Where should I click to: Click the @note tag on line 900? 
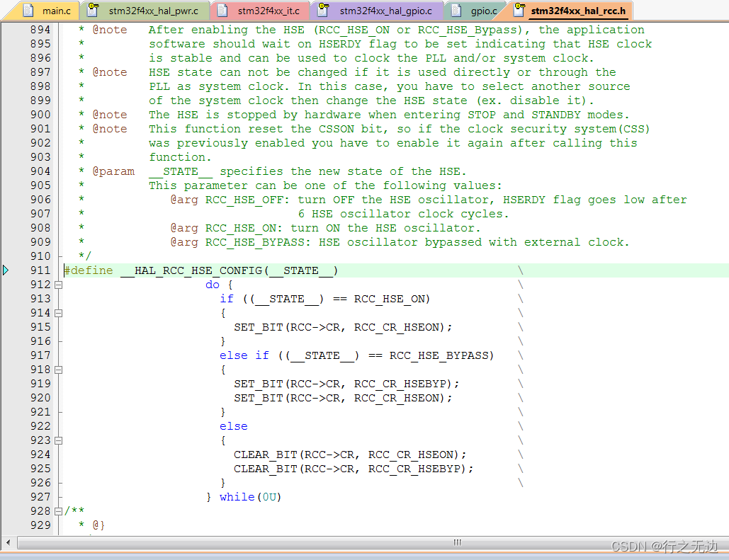tap(110, 115)
